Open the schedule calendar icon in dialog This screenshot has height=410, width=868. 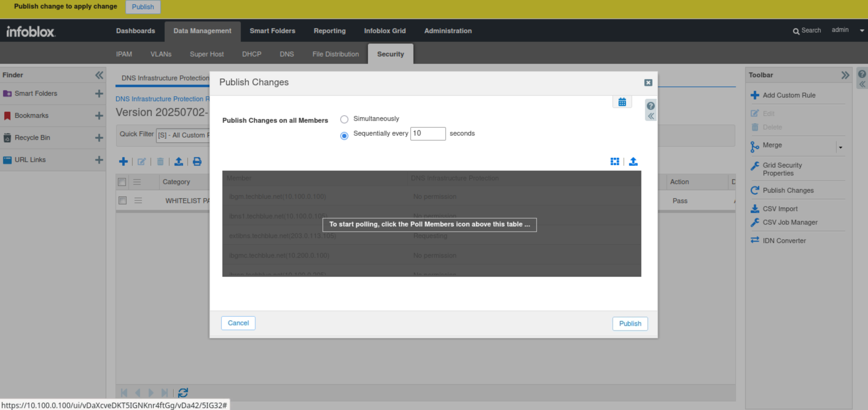(x=622, y=102)
